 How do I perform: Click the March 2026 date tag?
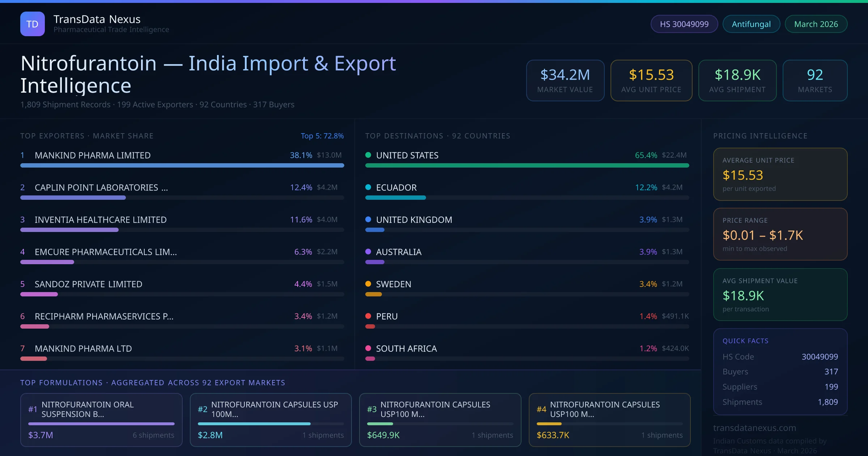click(816, 24)
